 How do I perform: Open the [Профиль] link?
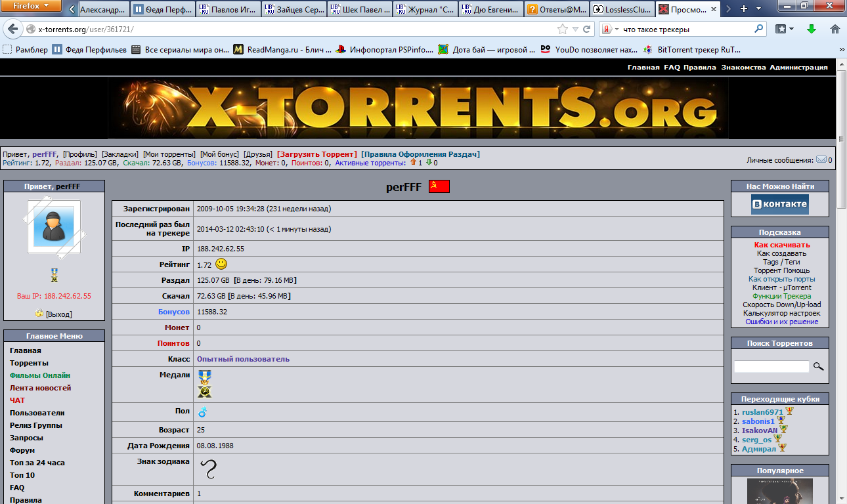tap(79, 154)
